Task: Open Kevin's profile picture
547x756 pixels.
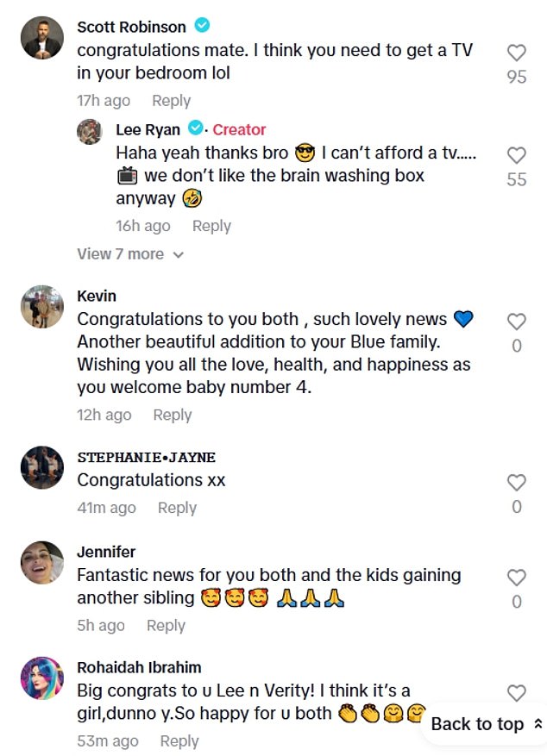Action: tap(41, 307)
